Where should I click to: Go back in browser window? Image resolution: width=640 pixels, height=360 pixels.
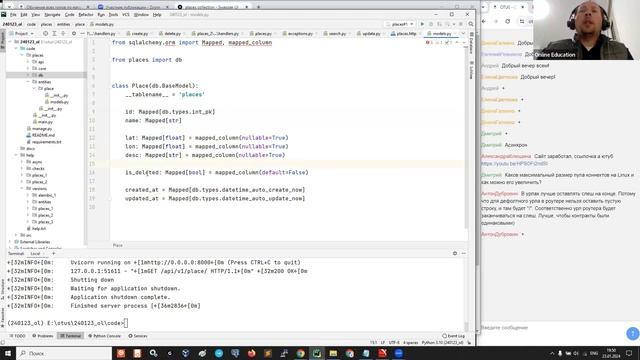[484, 21]
